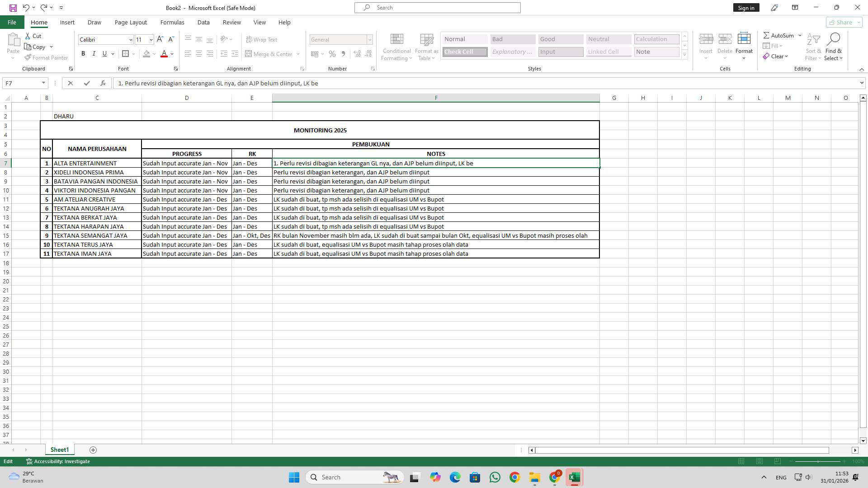Open the font name dropdown
Image resolution: width=868 pixels, height=488 pixels.
point(131,39)
